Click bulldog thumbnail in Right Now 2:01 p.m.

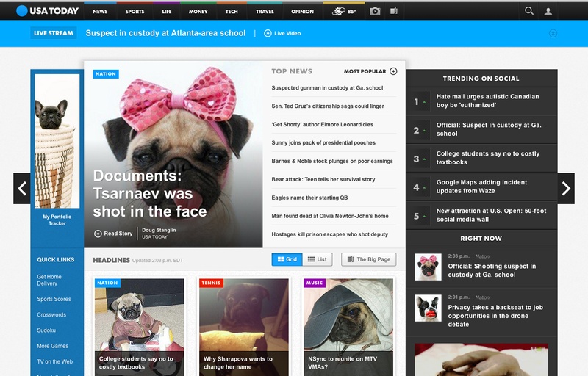pyautogui.click(x=428, y=308)
